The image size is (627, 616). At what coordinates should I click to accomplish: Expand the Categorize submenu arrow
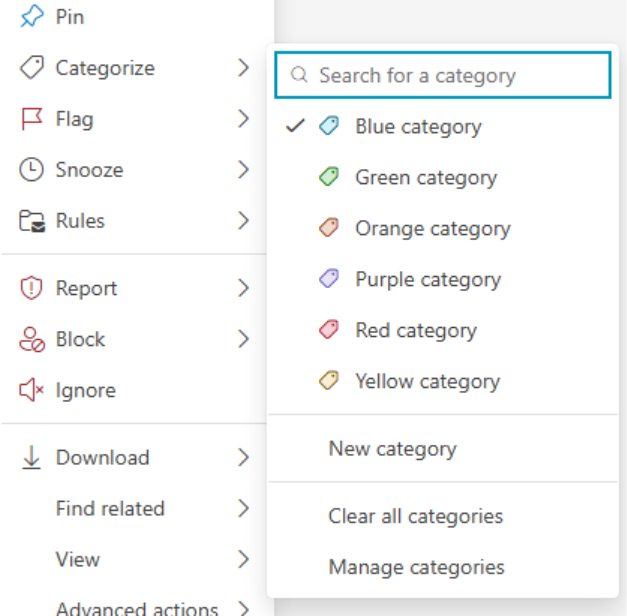tap(244, 68)
